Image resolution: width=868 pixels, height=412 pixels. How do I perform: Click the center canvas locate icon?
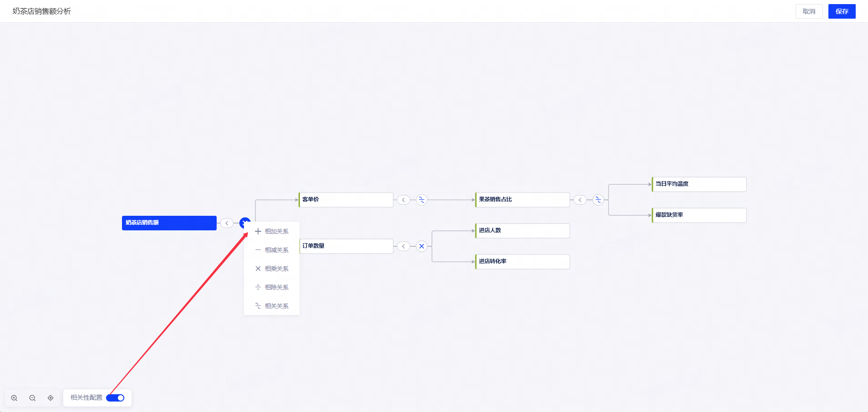click(x=51, y=398)
